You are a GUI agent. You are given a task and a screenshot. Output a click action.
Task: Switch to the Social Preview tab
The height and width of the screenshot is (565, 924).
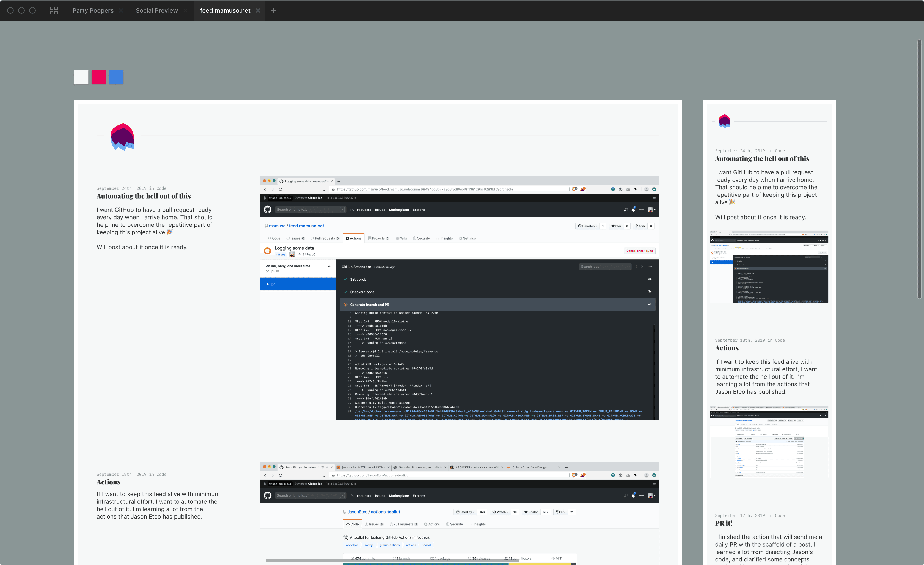click(x=157, y=10)
